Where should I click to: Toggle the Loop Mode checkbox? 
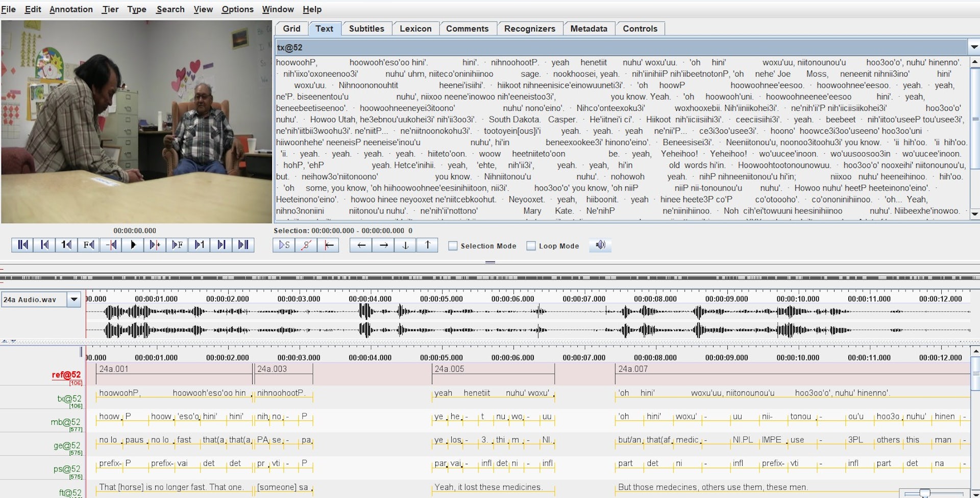[531, 246]
